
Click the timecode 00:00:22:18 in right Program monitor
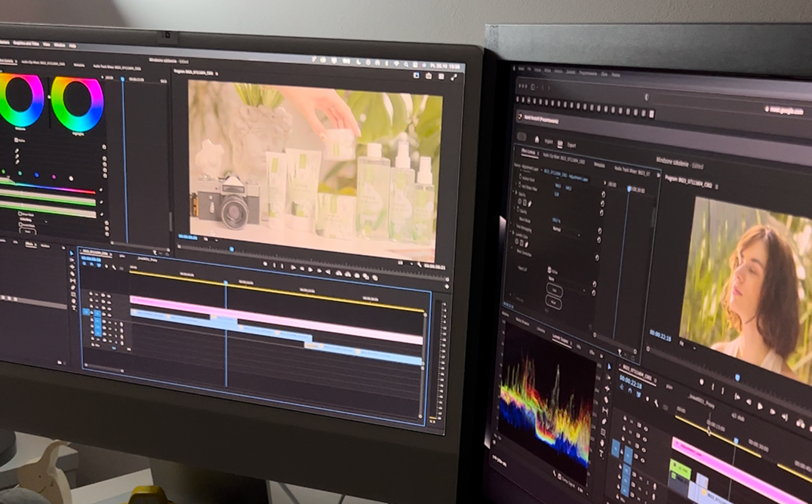[660, 337]
